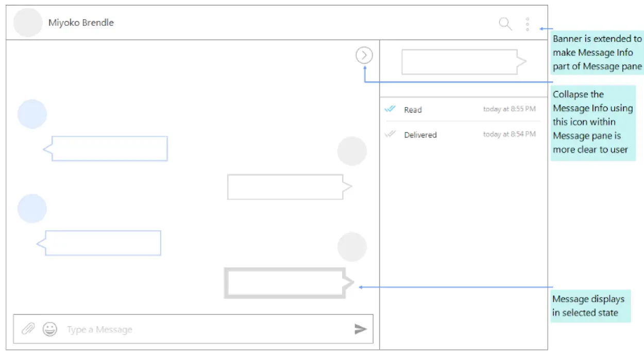The image size is (644, 353).
Task: Click in the Type a Message field
Action: 206,329
